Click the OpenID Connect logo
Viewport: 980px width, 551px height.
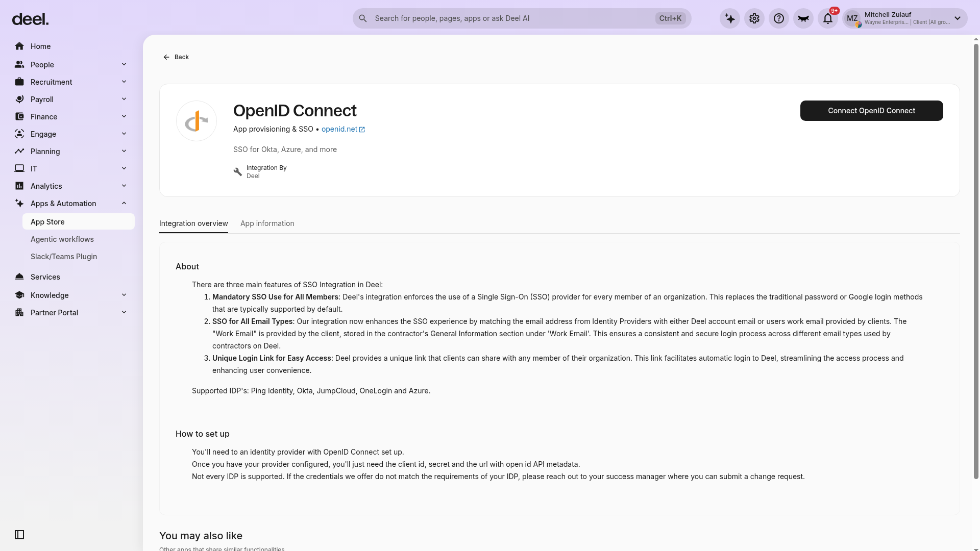(197, 121)
